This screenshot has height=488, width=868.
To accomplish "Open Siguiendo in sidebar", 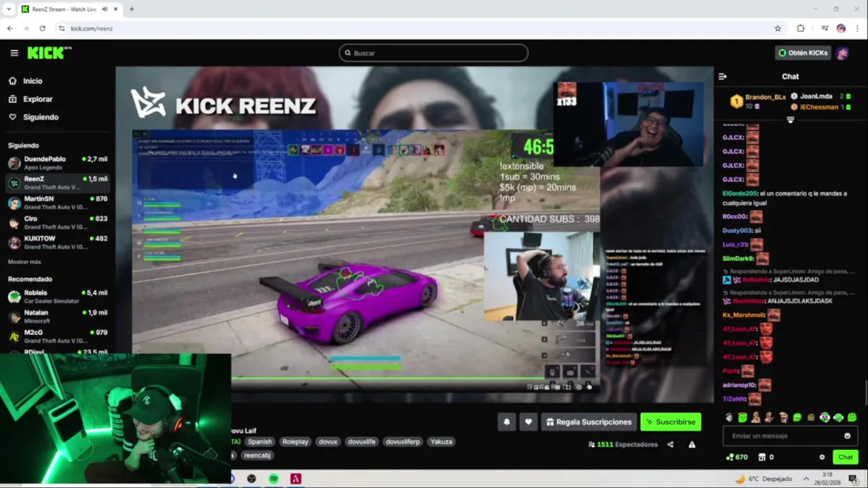I will [41, 117].
